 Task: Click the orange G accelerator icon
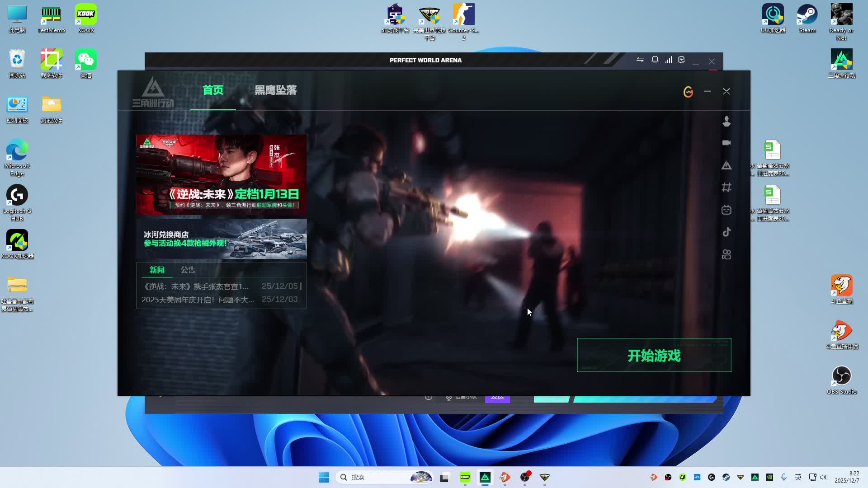(688, 92)
